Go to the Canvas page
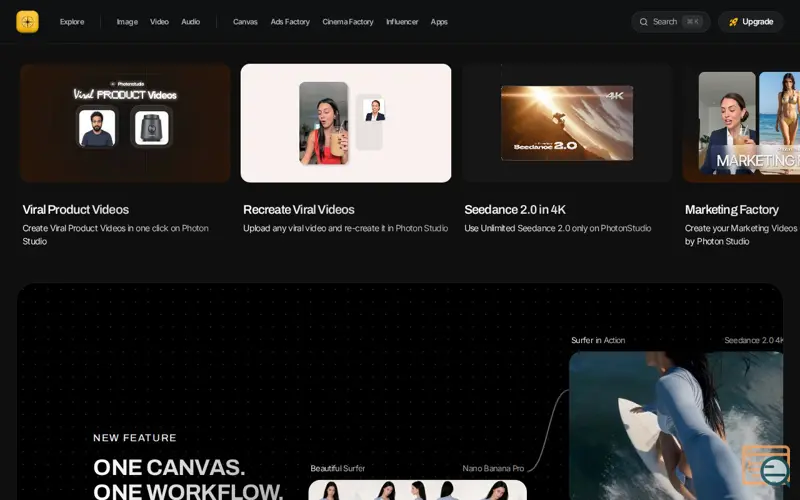Screen dimensions: 800x500 pos(245,22)
